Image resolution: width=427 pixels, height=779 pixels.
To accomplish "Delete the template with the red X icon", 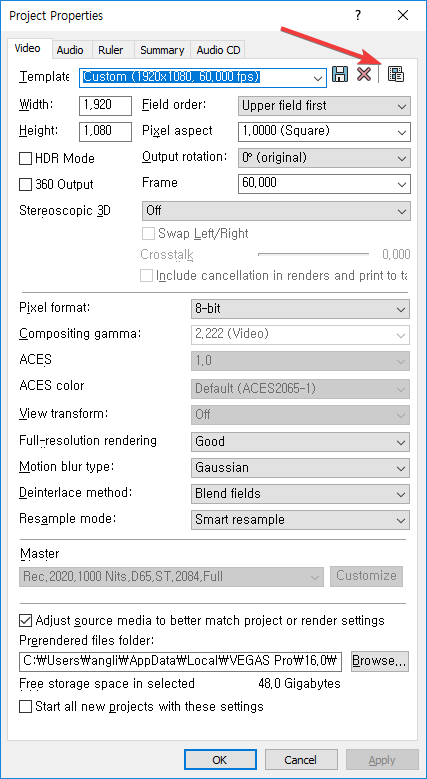I will [364, 75].
